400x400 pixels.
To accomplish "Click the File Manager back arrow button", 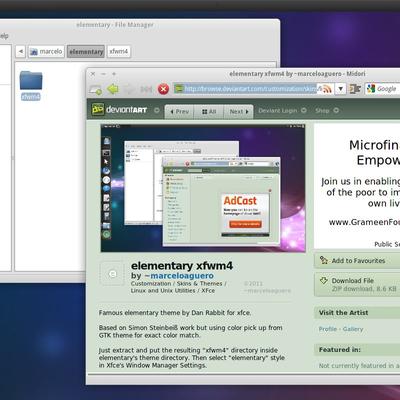I will click(21, 51).
